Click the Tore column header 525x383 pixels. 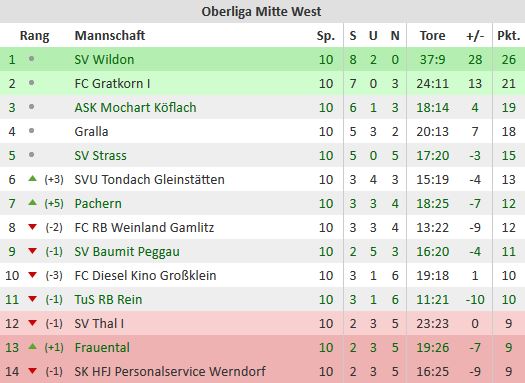coord(433,35)
